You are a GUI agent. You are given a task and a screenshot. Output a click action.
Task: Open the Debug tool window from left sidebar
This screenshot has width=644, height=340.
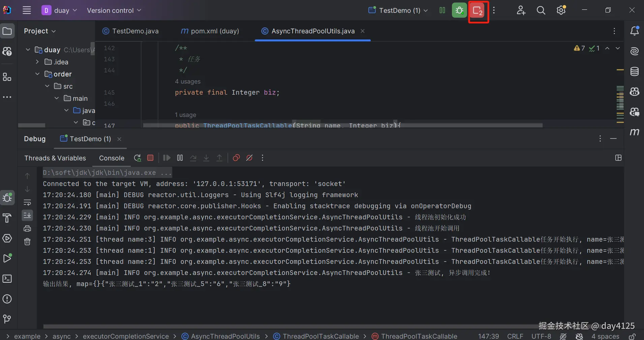(7, 197)
